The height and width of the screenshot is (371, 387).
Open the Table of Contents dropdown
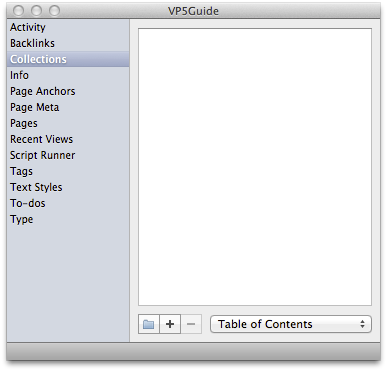291,324
